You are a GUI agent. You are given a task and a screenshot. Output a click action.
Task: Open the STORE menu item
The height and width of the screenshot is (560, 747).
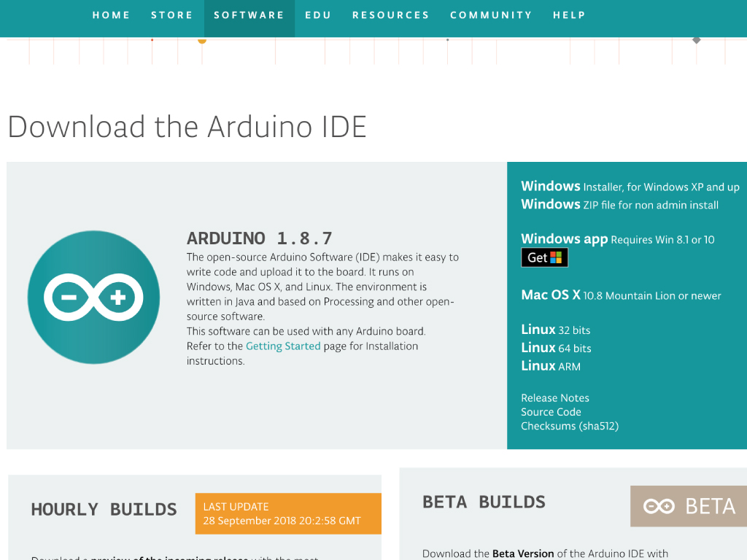(x=172, y=15)
